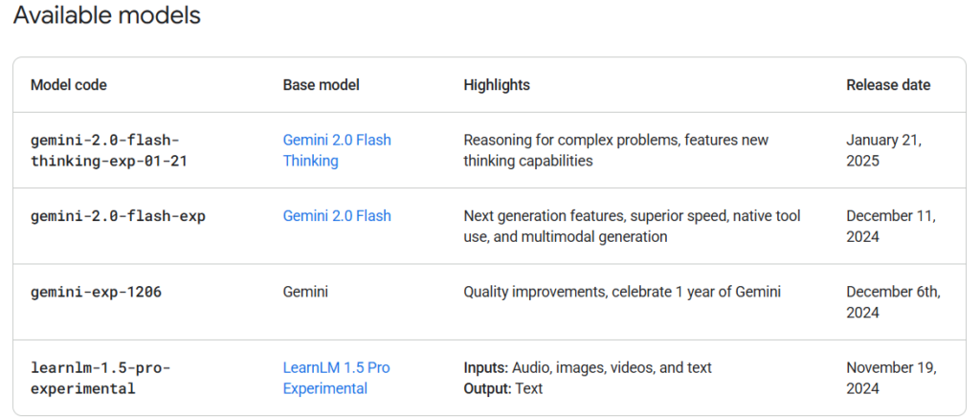Click the gemini-2.0-flash-thinking-exp-01-21 model code

(109, 150)
